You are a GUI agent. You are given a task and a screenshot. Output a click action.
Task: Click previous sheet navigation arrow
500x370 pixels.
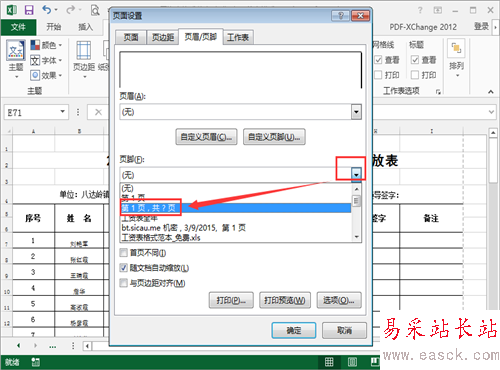pos(19,346)
